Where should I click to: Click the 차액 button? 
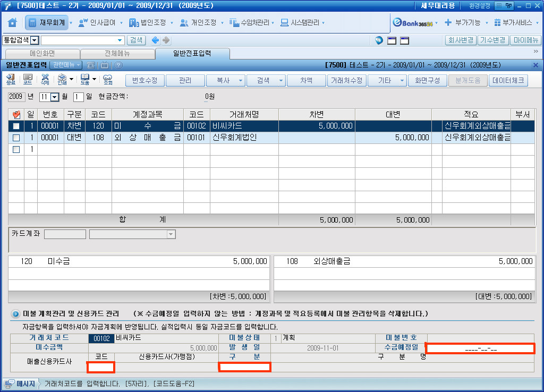[x=307, y=81]
